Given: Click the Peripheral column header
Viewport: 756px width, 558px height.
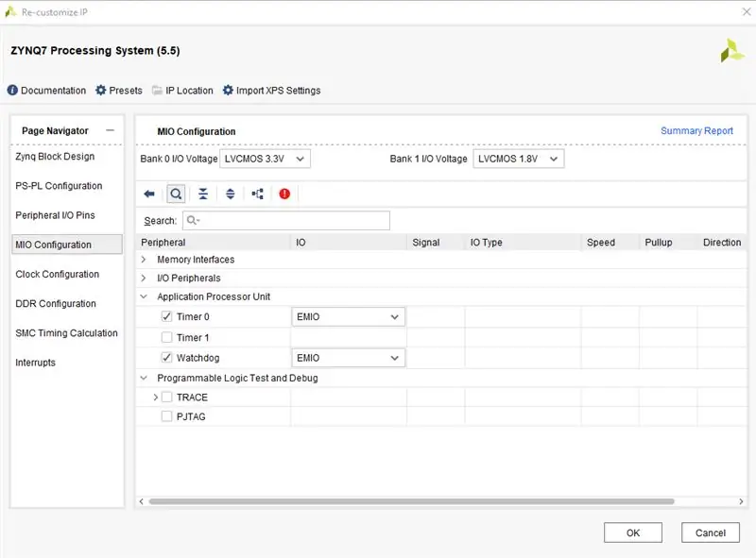Looking at the screenshot, I should point(214,242).
